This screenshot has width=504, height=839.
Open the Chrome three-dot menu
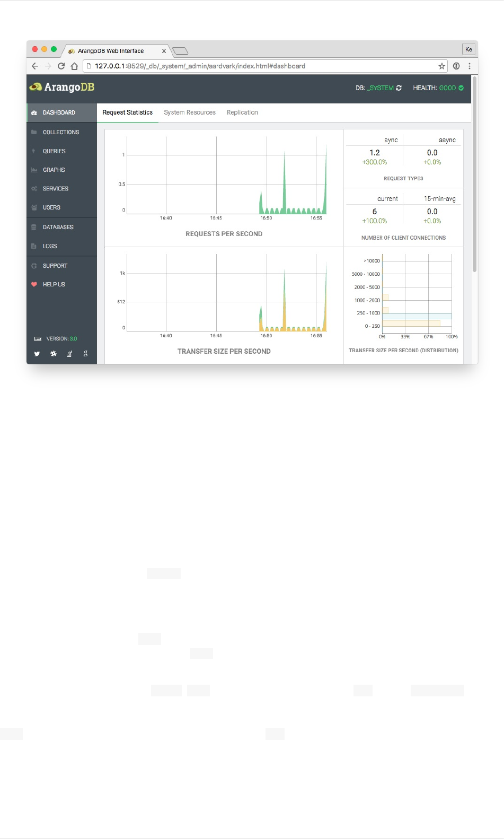pyautogui.click(x=470, y=66)
